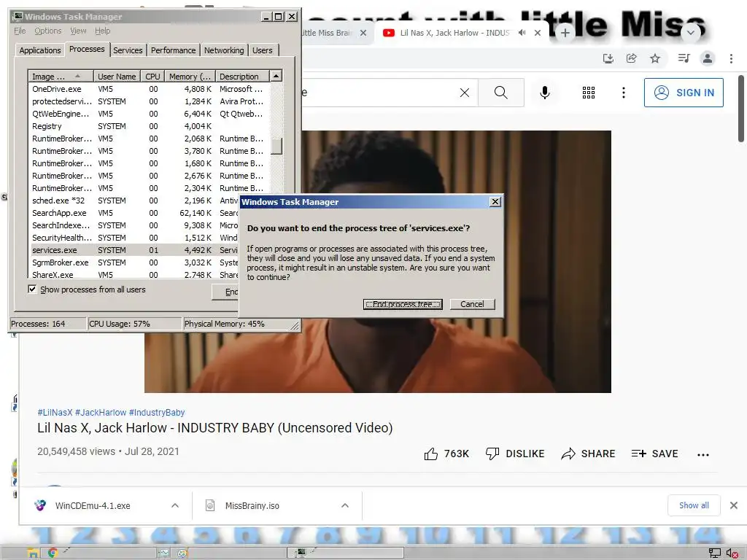
Task: Open the View menu in Task Manager
Action: click(78, 31)
